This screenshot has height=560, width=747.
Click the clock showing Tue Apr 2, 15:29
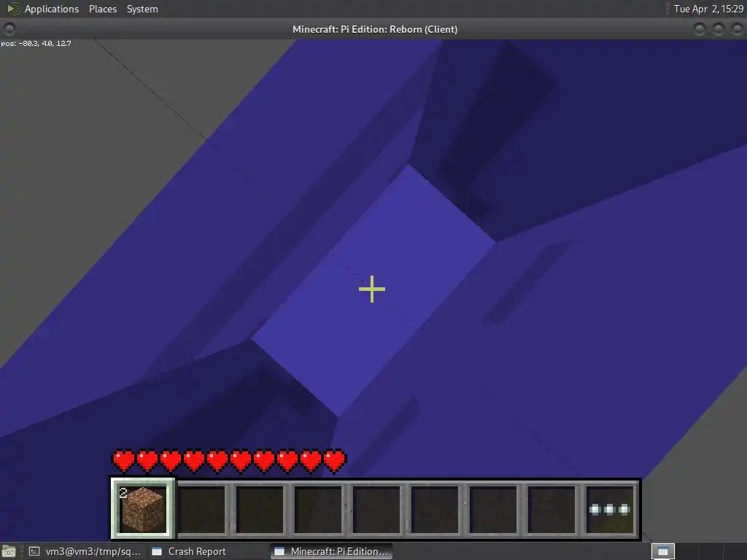coord(708,9)
